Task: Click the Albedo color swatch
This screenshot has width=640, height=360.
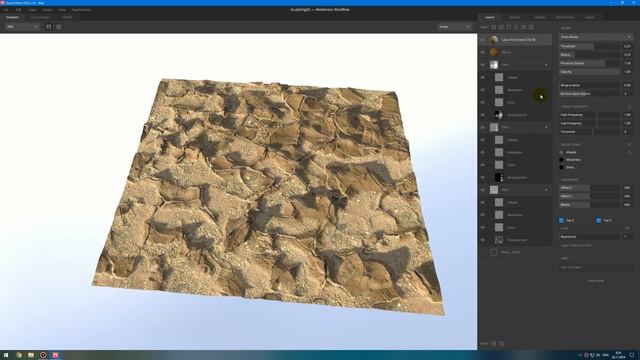Action: click(x=562, y=152)
